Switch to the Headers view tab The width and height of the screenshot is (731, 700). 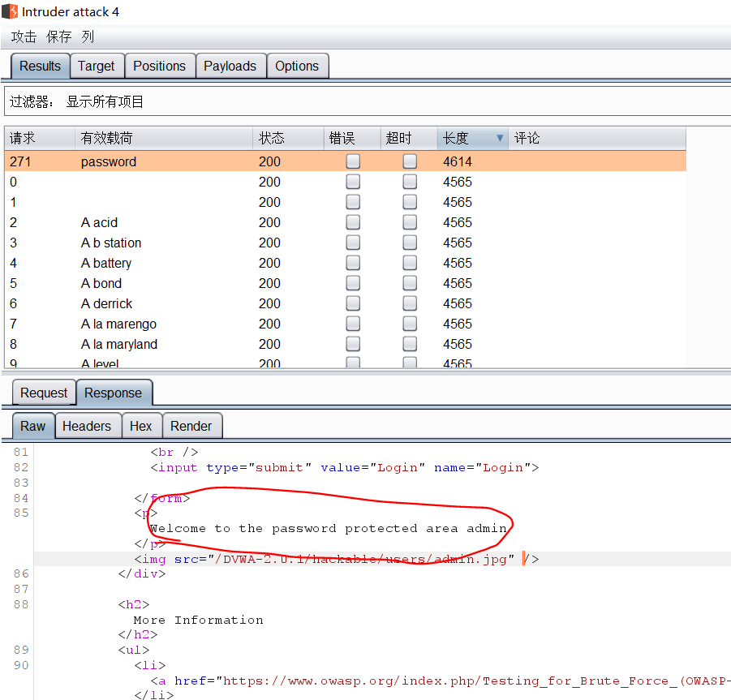coord(87,426)
